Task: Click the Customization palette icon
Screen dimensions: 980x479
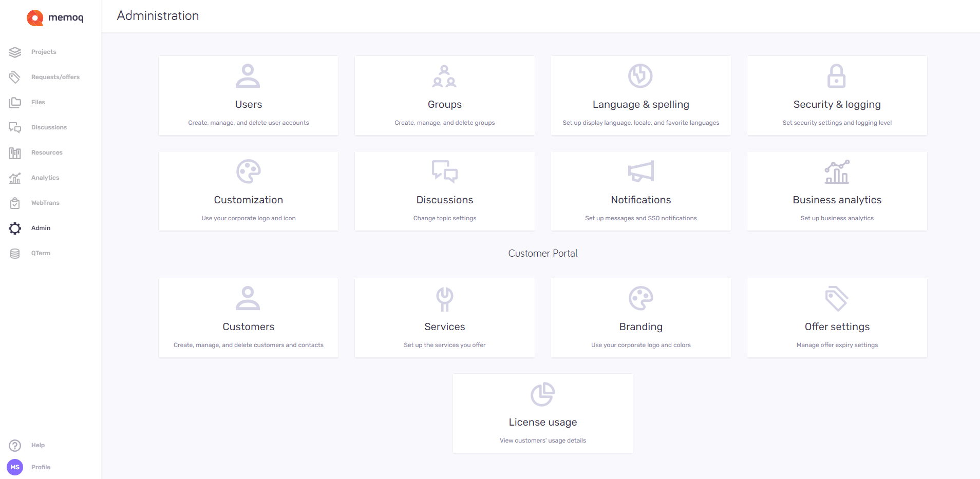Action: (x=248, y=171)
